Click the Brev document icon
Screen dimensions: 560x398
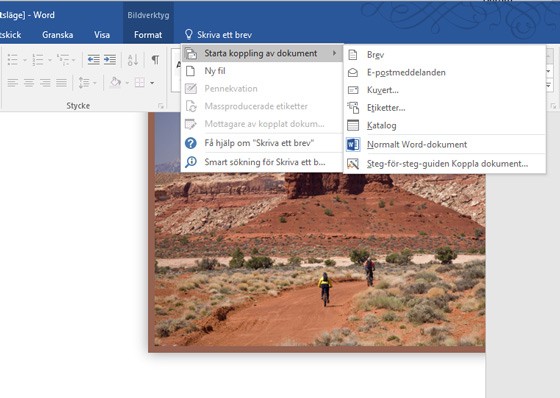point(353,55)
